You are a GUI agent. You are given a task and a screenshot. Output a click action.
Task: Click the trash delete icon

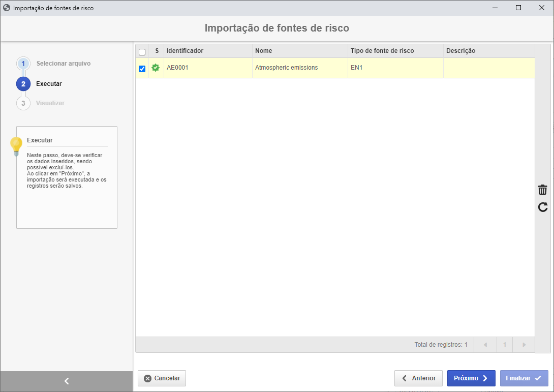542,190
